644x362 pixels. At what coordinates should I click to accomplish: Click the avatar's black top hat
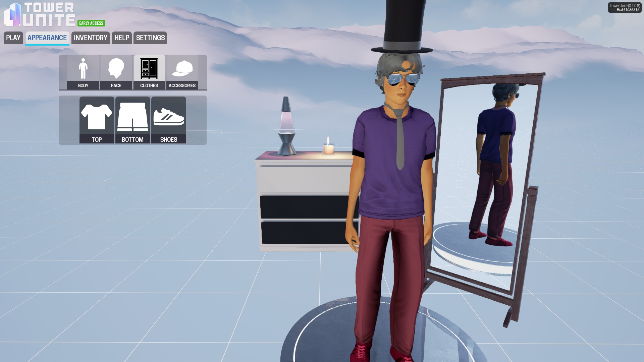402,27
